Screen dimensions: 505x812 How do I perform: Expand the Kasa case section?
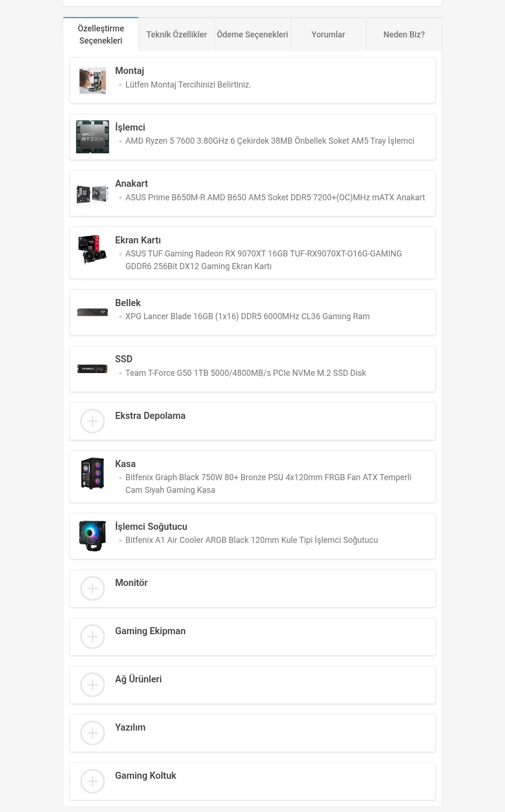pos(252,476)
